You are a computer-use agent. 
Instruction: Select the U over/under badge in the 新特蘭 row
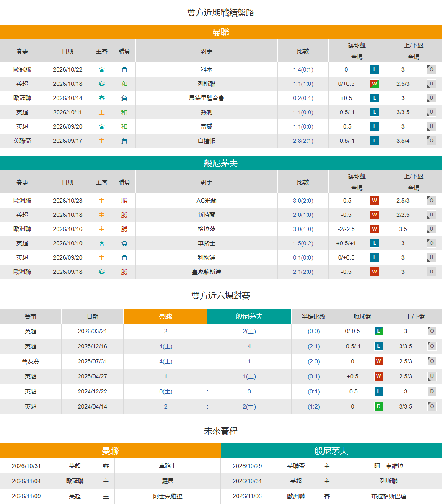(432, 215)
